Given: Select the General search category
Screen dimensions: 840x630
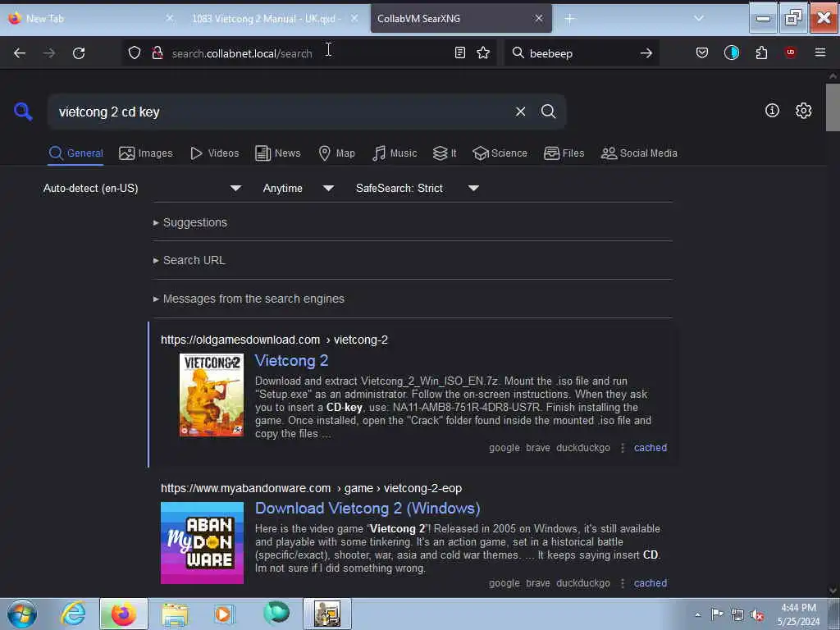Looking at the screenshot, I should [75, 153].
